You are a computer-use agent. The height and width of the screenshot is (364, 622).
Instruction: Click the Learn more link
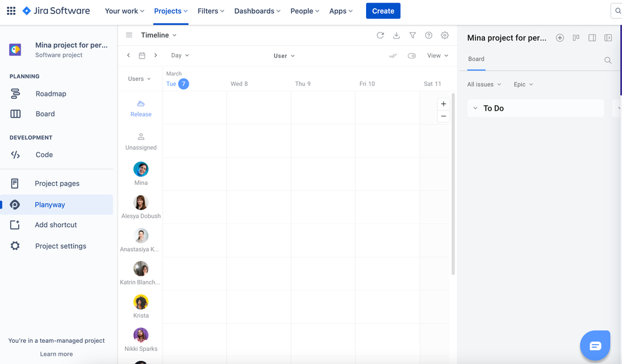[x=56, y=354]
